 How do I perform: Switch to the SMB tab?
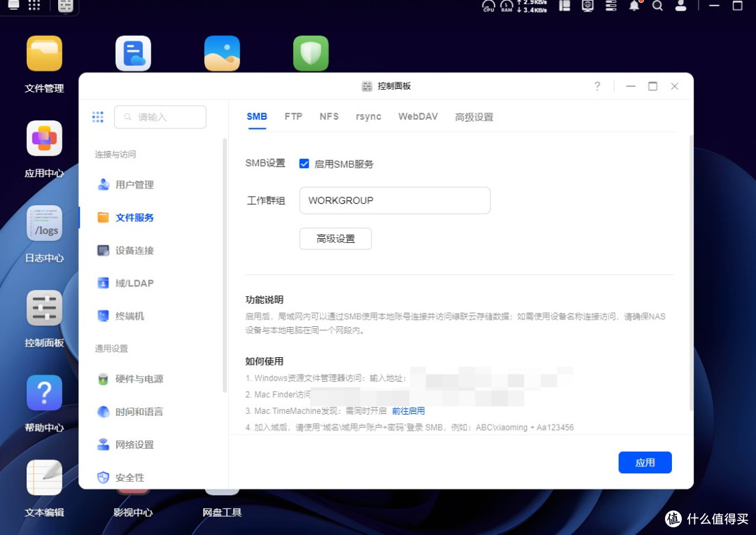click(x=257, y=117)
